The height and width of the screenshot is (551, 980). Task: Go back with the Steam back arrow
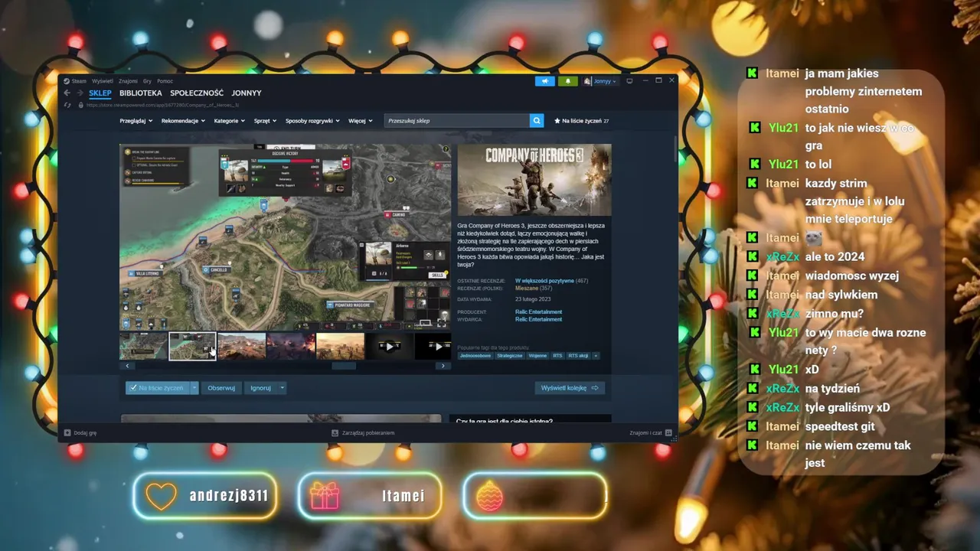click(x=67, y=93)
